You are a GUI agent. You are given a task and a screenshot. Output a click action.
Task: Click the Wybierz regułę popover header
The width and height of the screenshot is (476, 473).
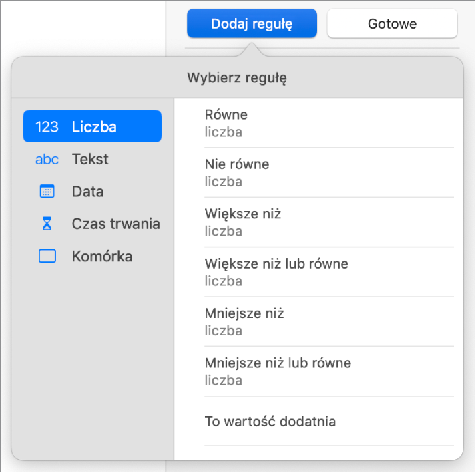(237, 77)
